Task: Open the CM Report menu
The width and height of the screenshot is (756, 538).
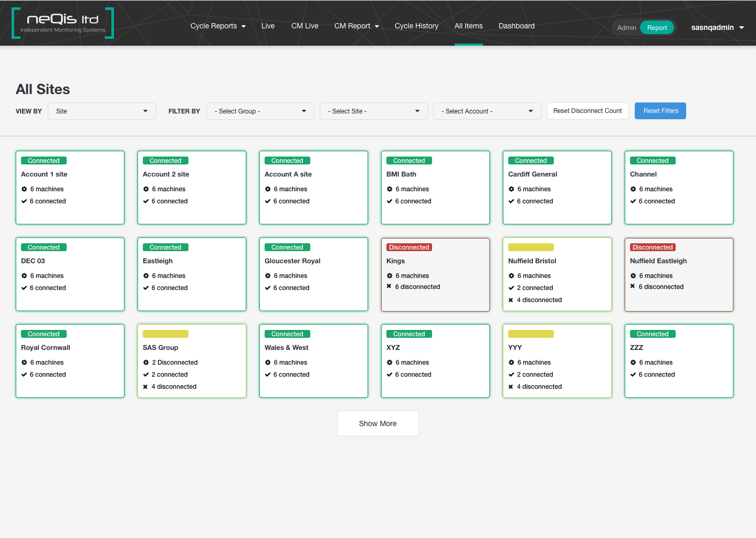Action: coord(356,26)
